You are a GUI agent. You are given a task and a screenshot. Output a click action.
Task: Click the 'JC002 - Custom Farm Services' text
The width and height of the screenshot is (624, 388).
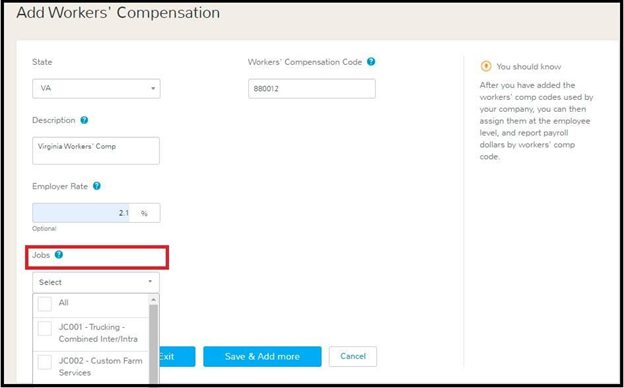pos(101,367)
